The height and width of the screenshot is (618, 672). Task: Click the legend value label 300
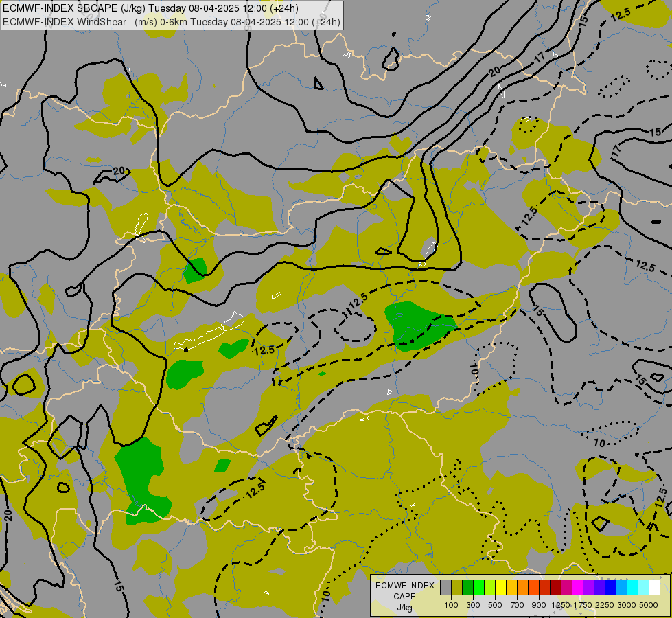point(473,605)
